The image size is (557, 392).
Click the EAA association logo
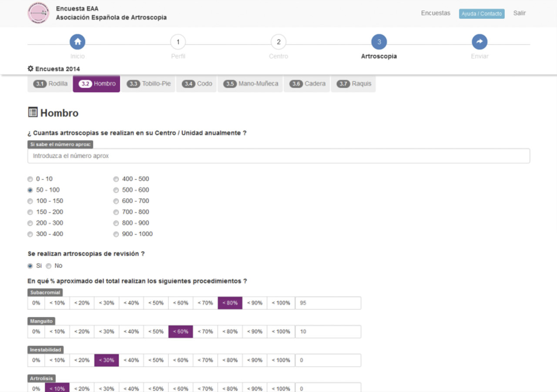pos(39,13)
